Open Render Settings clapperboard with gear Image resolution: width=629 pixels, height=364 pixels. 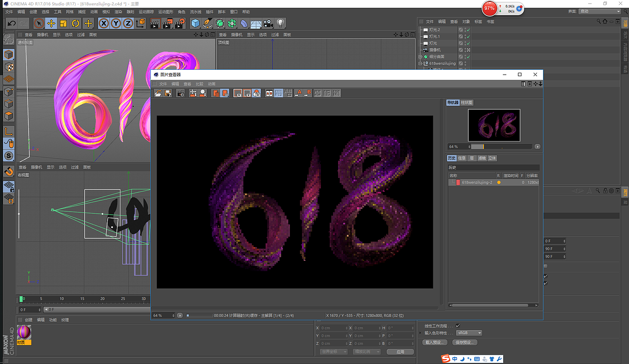click(x=180, y=23)
